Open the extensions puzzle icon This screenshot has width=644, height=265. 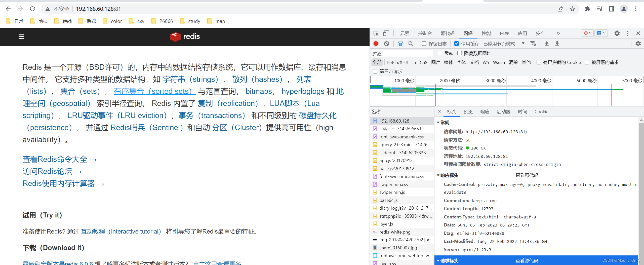[587, 9]
